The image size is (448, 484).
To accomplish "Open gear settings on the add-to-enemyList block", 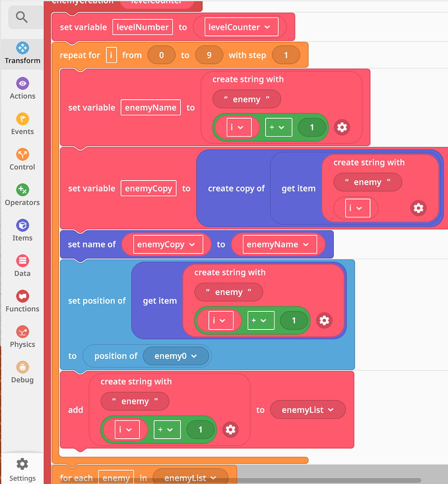I will [x=231, y=430].
